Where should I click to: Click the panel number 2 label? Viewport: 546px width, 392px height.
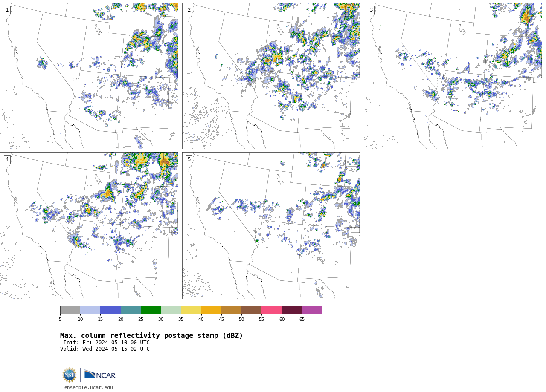tap(189, 10)
